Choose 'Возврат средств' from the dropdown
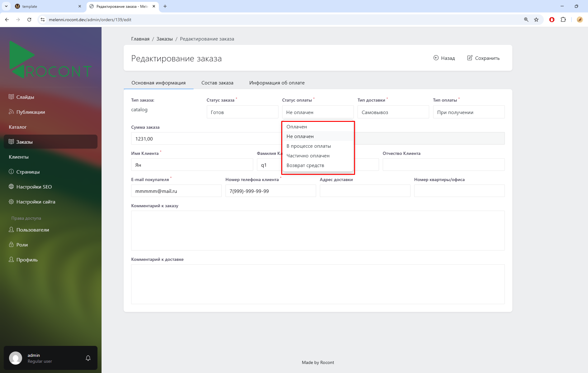Screen dimensions: 588x373 pos(305,165)
